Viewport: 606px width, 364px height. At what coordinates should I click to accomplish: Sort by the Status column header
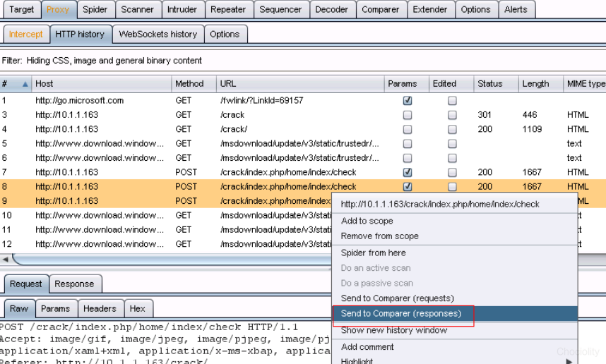coord(496,84)
